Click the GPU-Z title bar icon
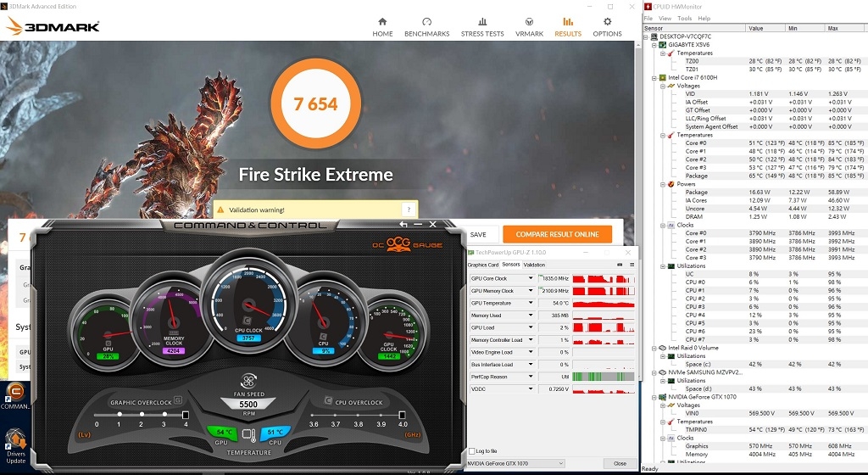The width and height of the screenshot is (868, 475). coord(471,253)
